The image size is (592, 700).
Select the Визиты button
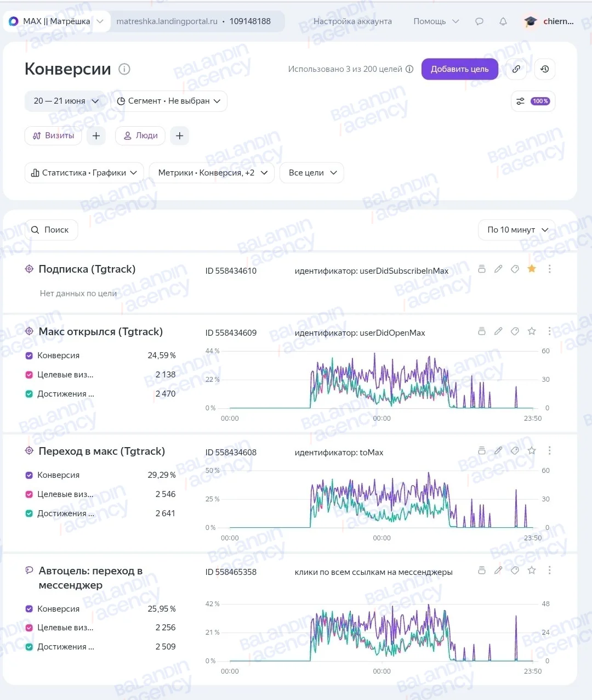(x=53, y=136)
